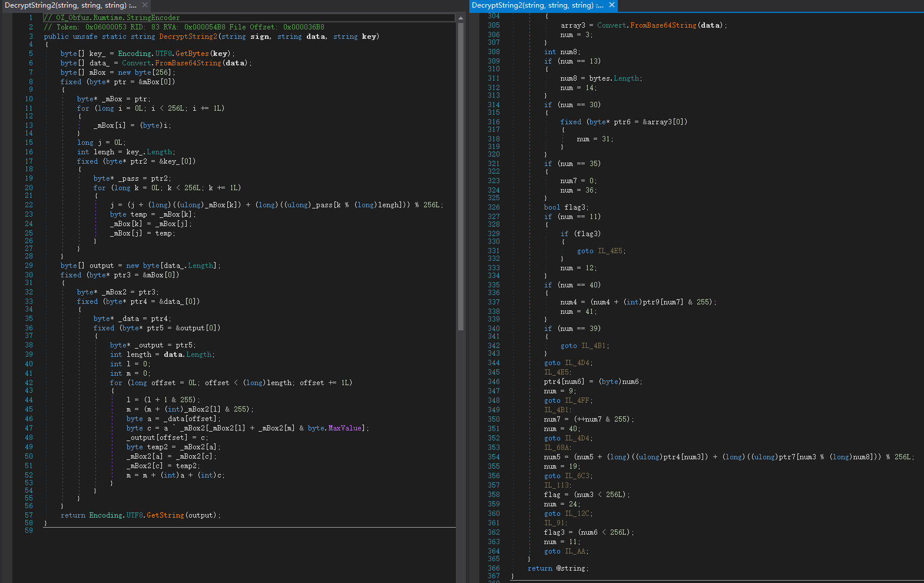The height and width of the screenshot is (583, 924).
Task: Click '_mBox2' declaration on line 32
Action: tap(114, 292)
